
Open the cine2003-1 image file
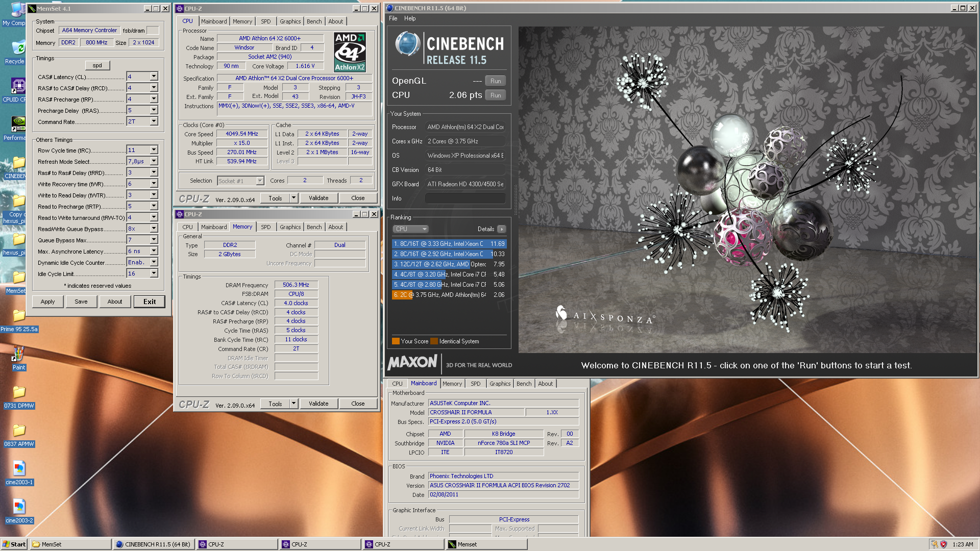[19, 473]
